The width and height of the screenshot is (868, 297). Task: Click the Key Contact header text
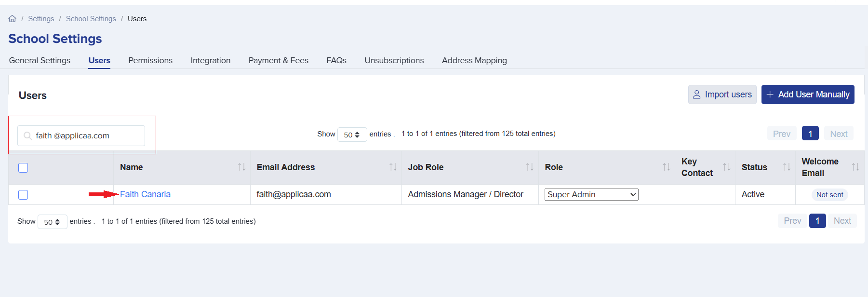pos(697,167)
